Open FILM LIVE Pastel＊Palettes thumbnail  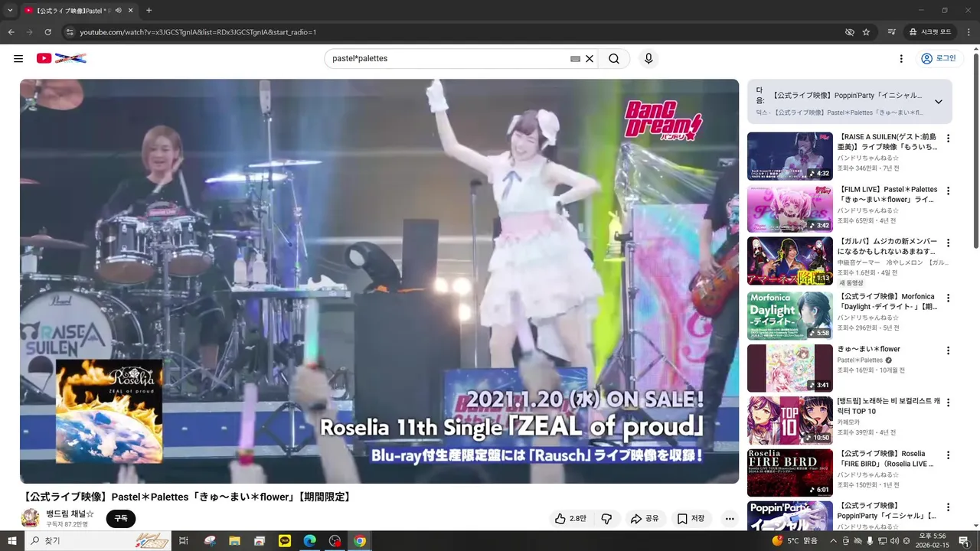(789, 208)
